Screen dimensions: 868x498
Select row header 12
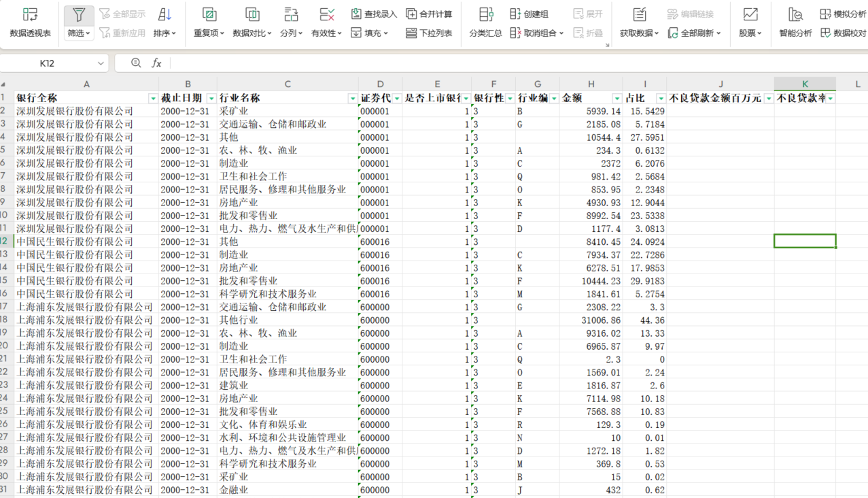coord(6,242)
